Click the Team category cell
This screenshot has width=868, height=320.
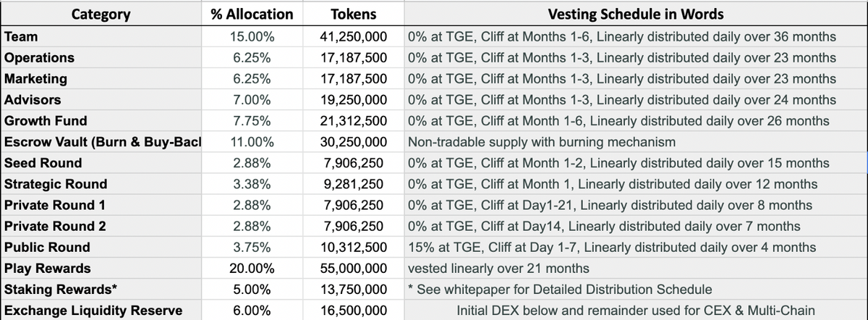point(21,36)
